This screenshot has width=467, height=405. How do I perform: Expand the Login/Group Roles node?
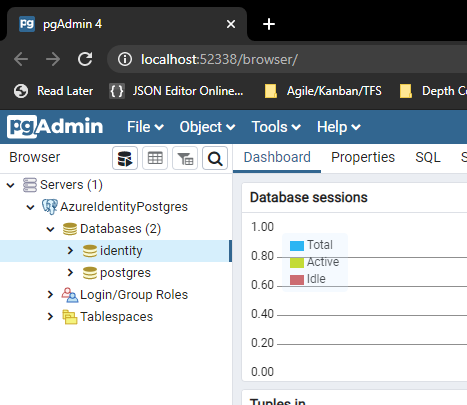(50, 295)
